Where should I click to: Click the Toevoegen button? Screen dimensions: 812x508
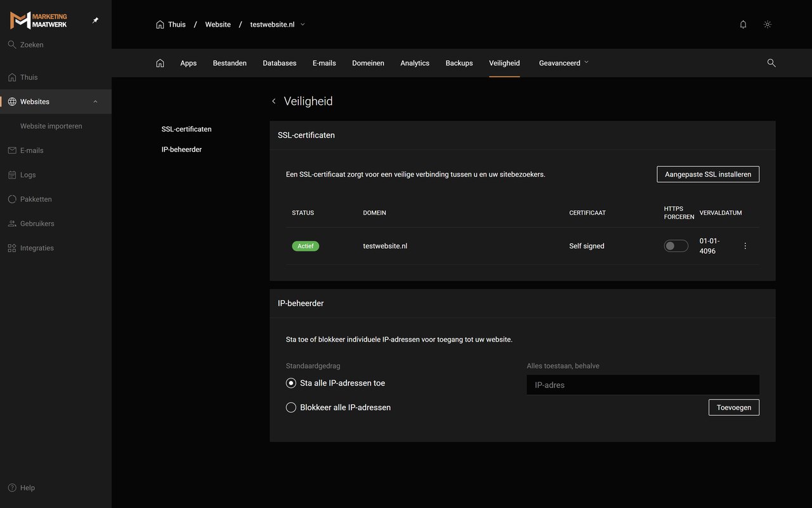pyautogui.click(x=734, y=408)
